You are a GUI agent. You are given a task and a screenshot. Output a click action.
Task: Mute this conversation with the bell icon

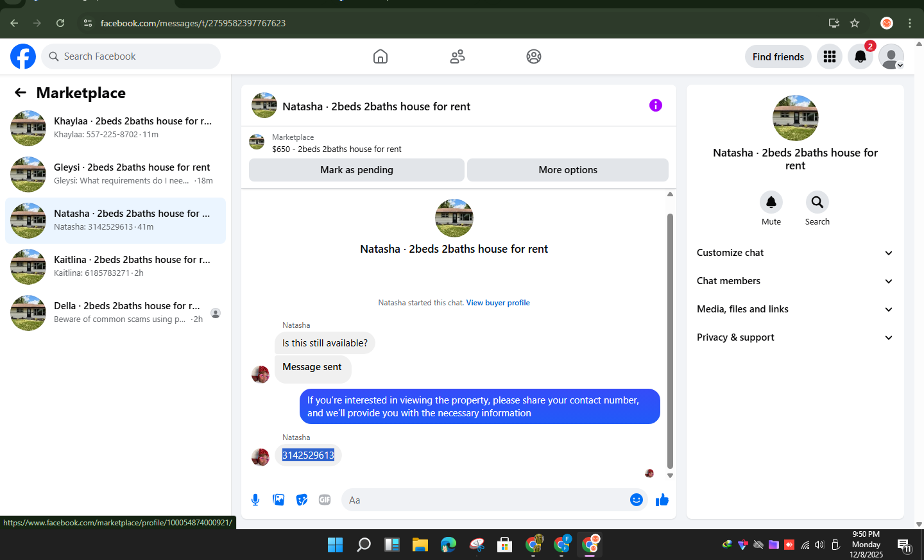tap(771, 202)
